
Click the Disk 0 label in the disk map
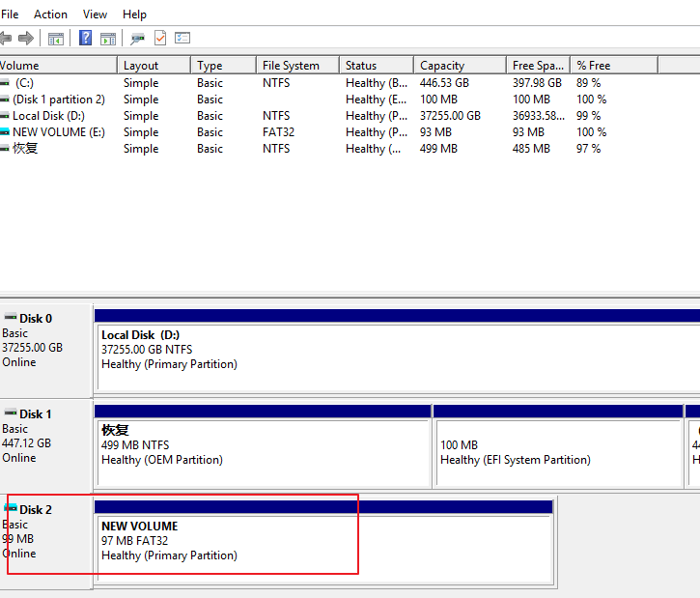(36, 318)
